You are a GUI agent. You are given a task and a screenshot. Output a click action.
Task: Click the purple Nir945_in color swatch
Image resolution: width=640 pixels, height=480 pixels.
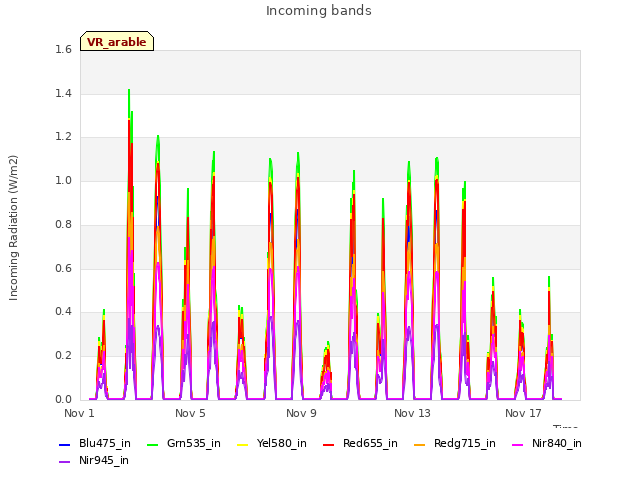[x=65, y=462]
